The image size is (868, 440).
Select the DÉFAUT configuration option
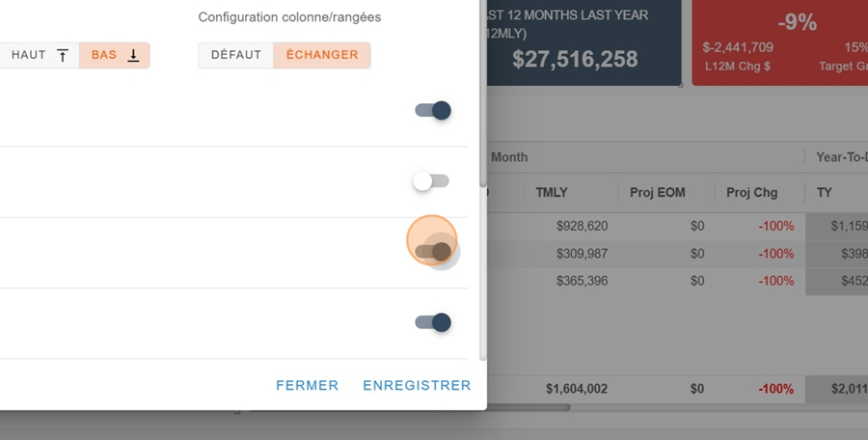236,55
